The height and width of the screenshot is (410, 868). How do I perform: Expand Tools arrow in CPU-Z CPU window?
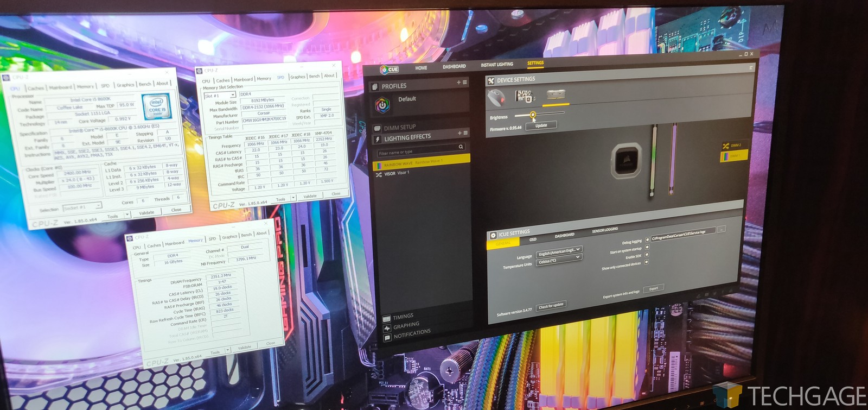click(x=127, y=215)
